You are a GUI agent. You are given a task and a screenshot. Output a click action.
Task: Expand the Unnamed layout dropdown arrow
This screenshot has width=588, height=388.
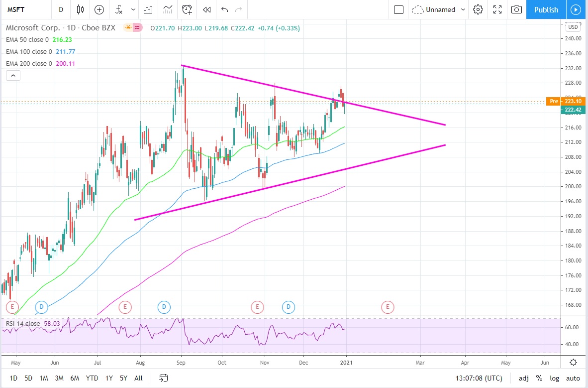(x=463, y=9)
